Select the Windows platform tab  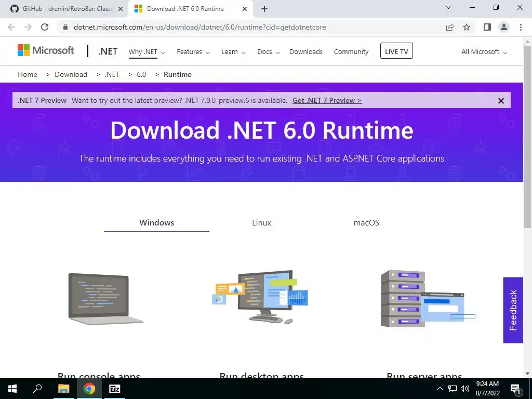coord(156,222)
